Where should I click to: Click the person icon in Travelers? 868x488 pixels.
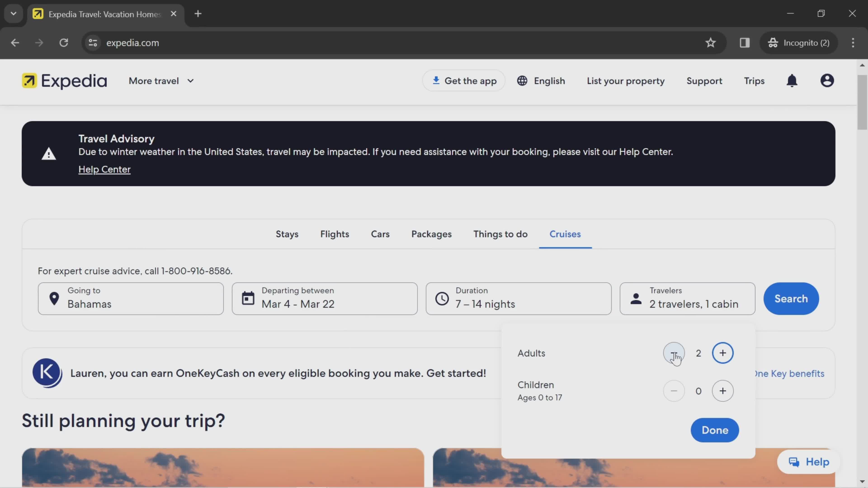[x=636, y=299]
